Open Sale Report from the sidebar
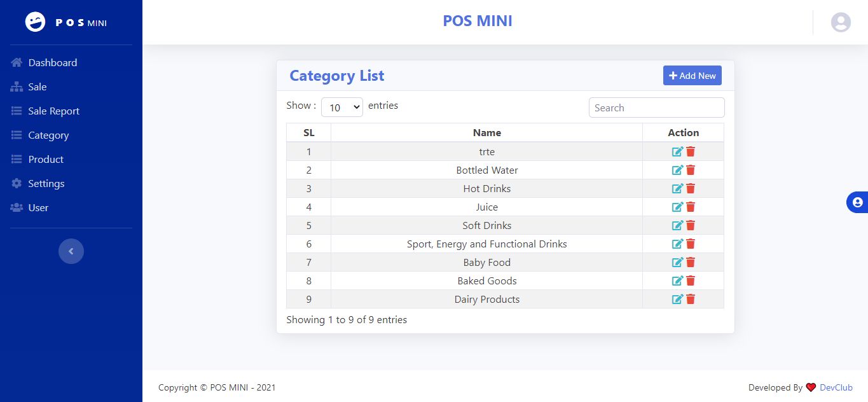This screenshot has height=402, width=868. tap(53, 111)
